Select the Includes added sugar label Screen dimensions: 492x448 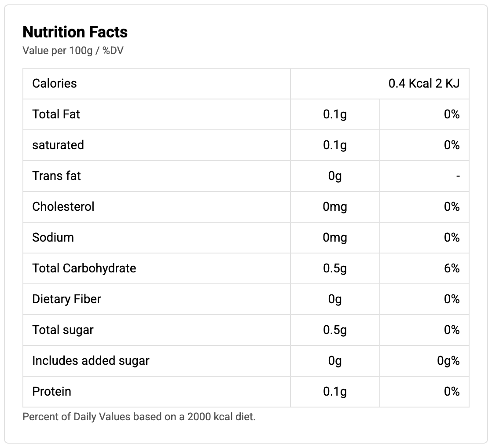pyautogui.click(x=91, y=361)
